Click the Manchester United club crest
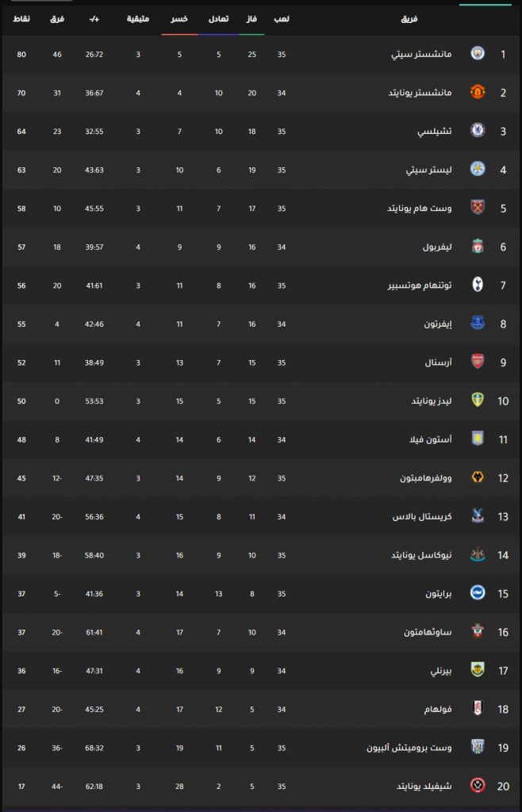522x812 pixels. pos(478,92)
